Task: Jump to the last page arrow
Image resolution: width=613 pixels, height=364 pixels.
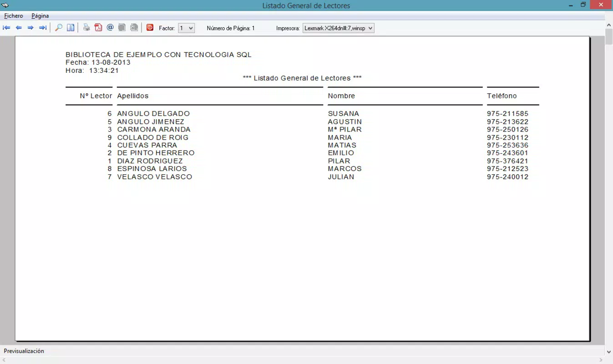Action: click(43, 28)
